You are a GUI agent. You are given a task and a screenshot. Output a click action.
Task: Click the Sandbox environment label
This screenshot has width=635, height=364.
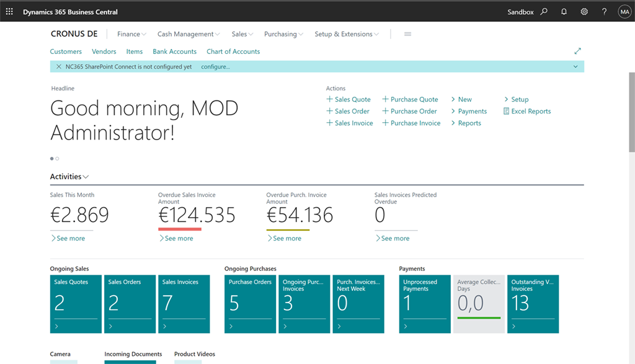point(520,12)
